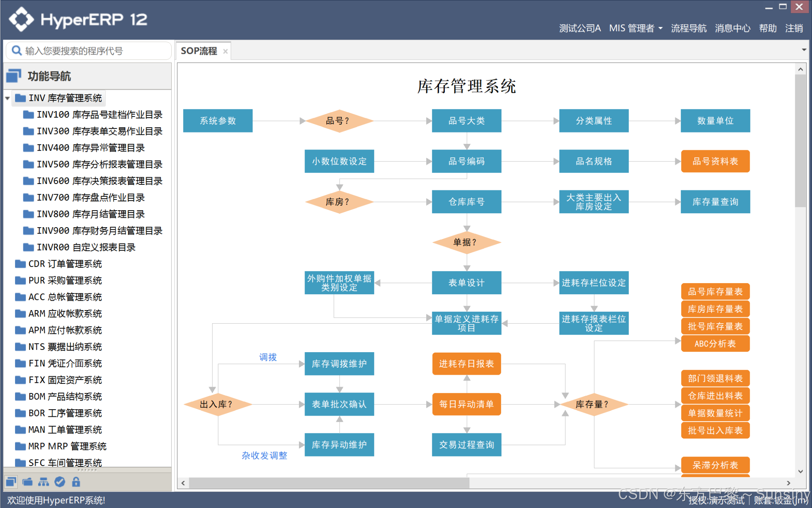Click the open-folder icon in bottom toolbar

click(x=27, y=482)
